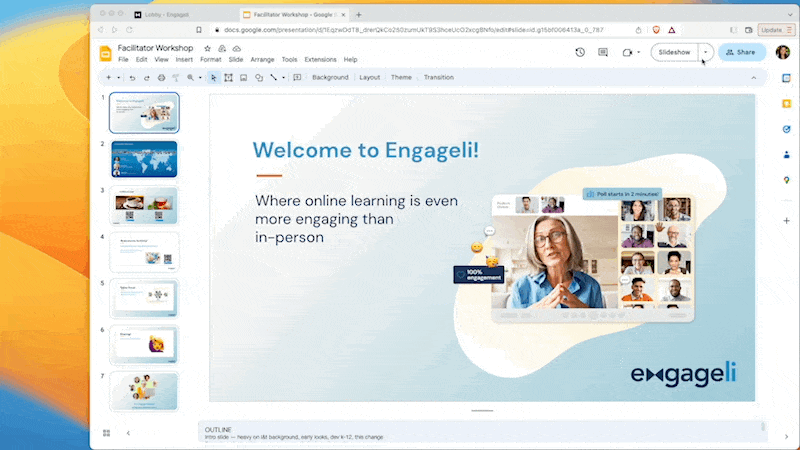Viewport: 800px width, 450px height.
Task: Open the Transition panel button
Action: tap(439, 78)
